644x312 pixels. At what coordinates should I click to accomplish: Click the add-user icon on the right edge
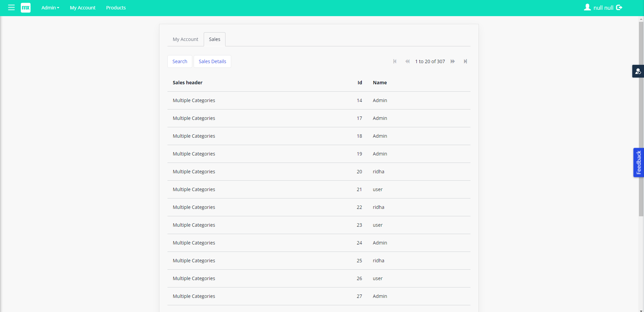point(638,71)
